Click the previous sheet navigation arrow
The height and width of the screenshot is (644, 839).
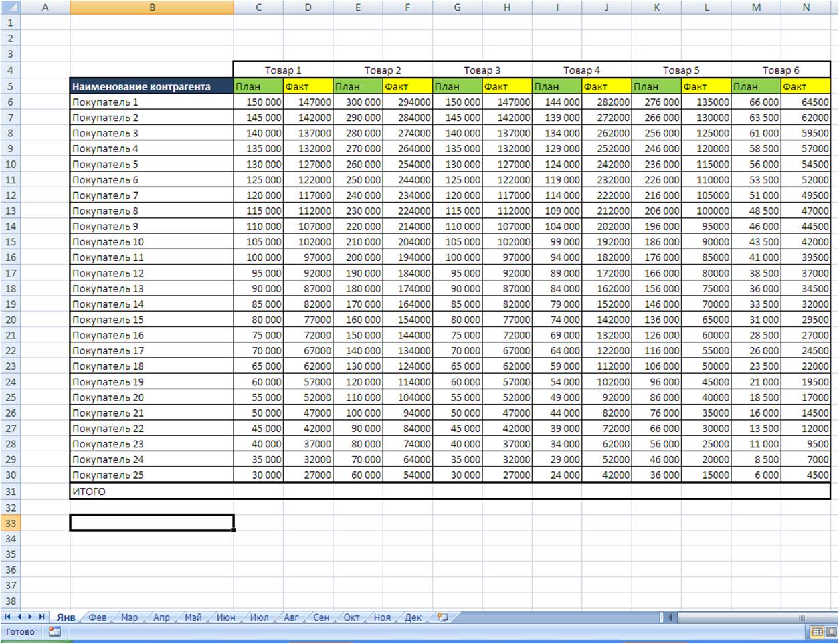click(19, 617)
